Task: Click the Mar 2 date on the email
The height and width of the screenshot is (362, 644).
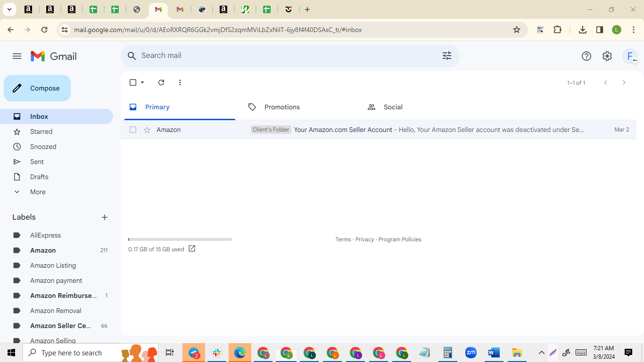Action: point(622,130)
